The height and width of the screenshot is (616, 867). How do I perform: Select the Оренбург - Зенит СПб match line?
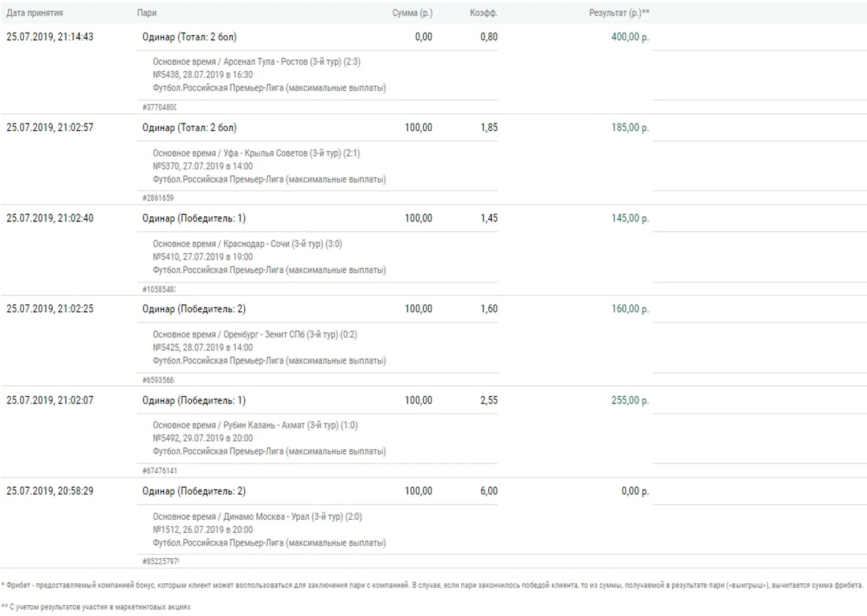coord(255,334)
